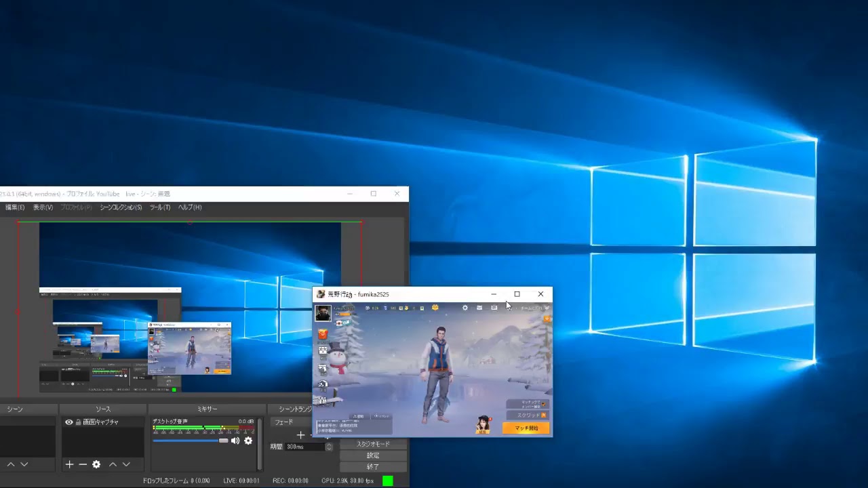This screenshot has width=868, height=488.
Task: Click the マッチ開始 button
Action: [x=526, y=428]
